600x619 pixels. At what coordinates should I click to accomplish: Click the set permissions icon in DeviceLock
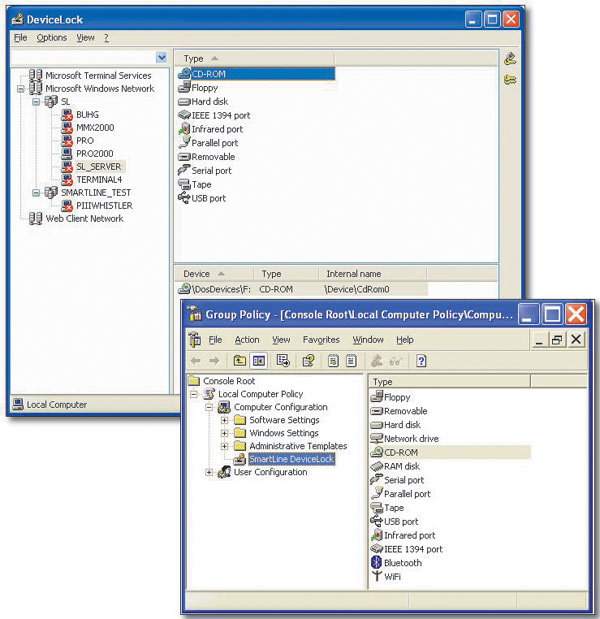click(x=510, y=59)
